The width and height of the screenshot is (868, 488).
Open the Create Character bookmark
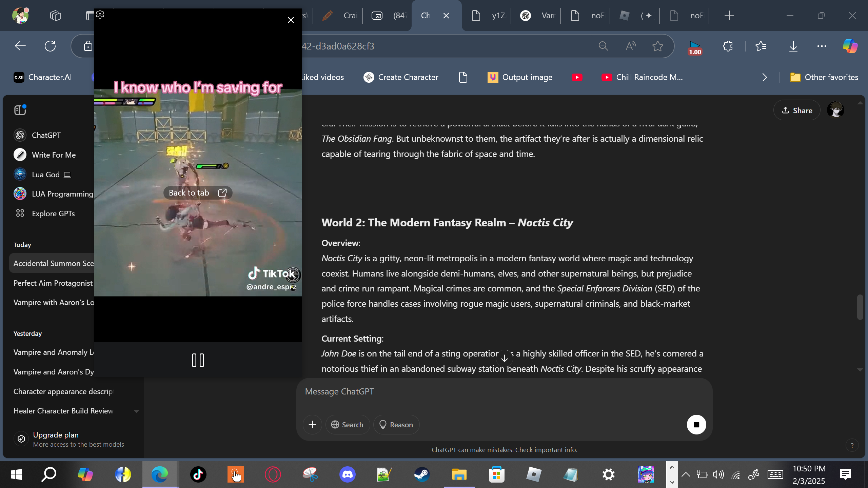(x=401, y=77)
